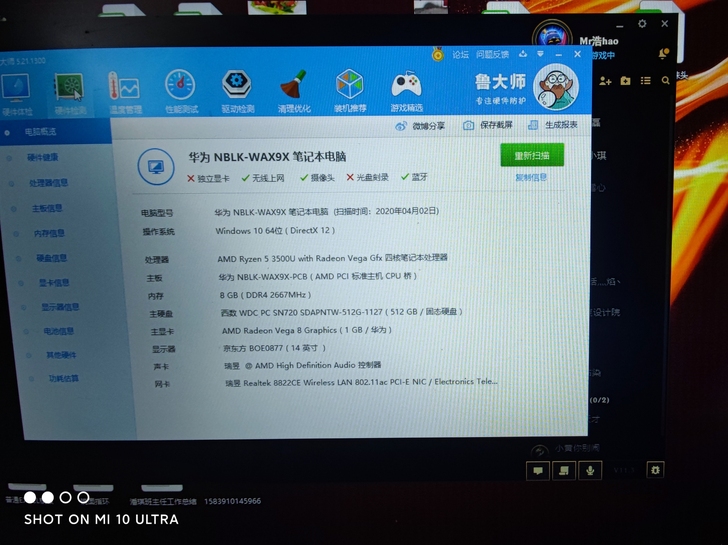Viewport: 728px width, 545px height.
Task: Click the 西数 WDC PC SN720 disk value
Action: click(341, 312)
